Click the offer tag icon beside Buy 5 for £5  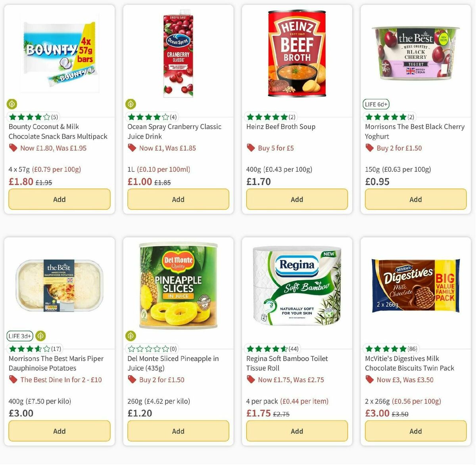pyautogui.click(x=251, y=147)
